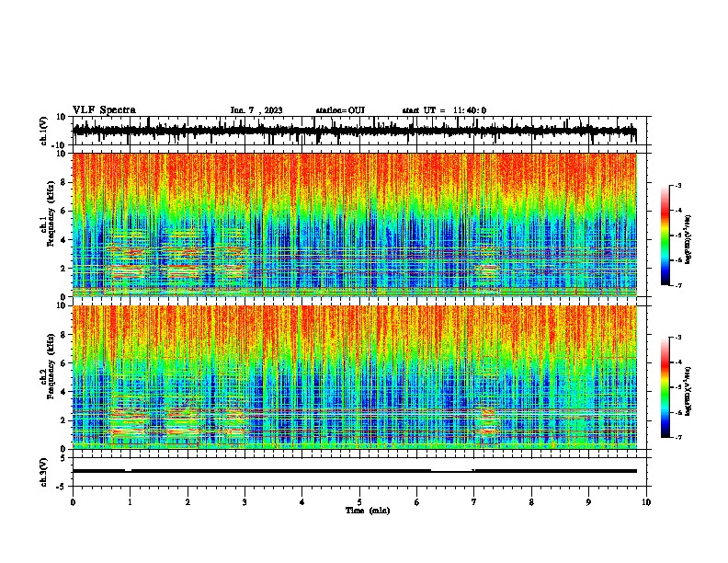
Task: Click the ch.2 frequency tick label "8"
Action: click(x=63, y=335)
